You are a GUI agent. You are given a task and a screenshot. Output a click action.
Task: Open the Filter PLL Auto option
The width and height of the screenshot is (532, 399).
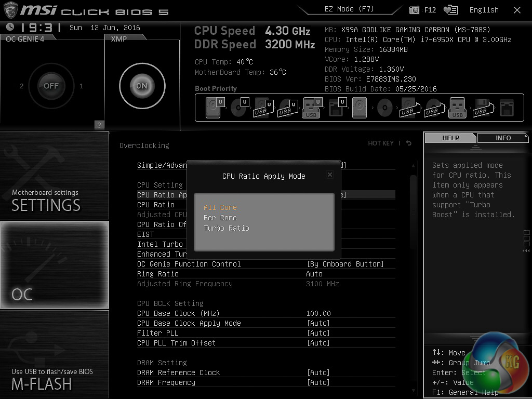[318, 333]
